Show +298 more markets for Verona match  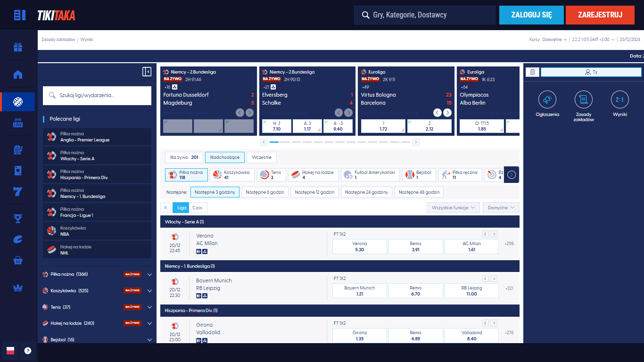coord(509,244)
